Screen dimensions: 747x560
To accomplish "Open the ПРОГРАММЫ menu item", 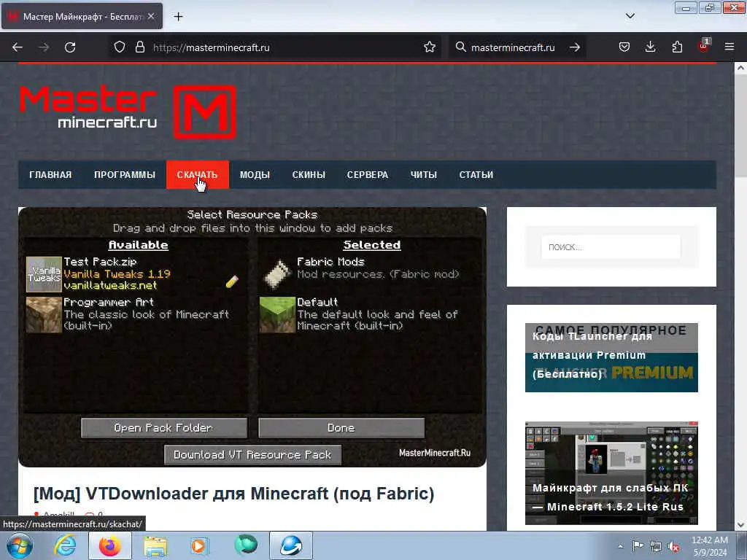I will point(125,175).
